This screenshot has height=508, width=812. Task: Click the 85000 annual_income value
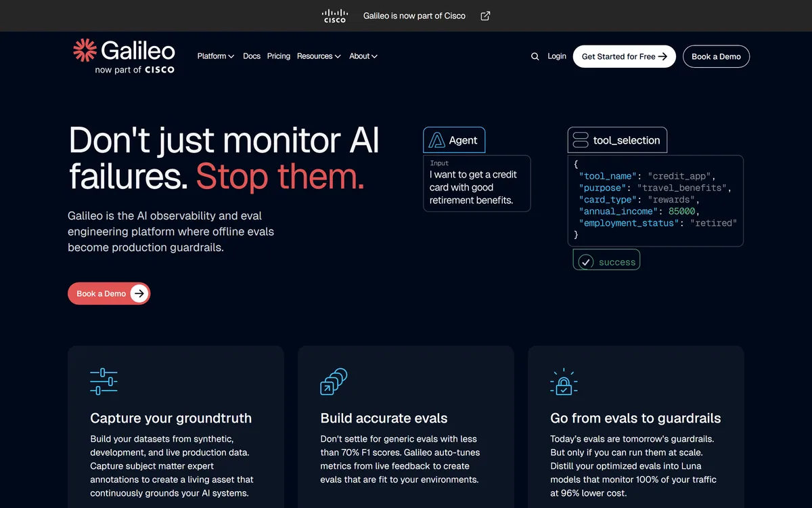coord(681,211)
